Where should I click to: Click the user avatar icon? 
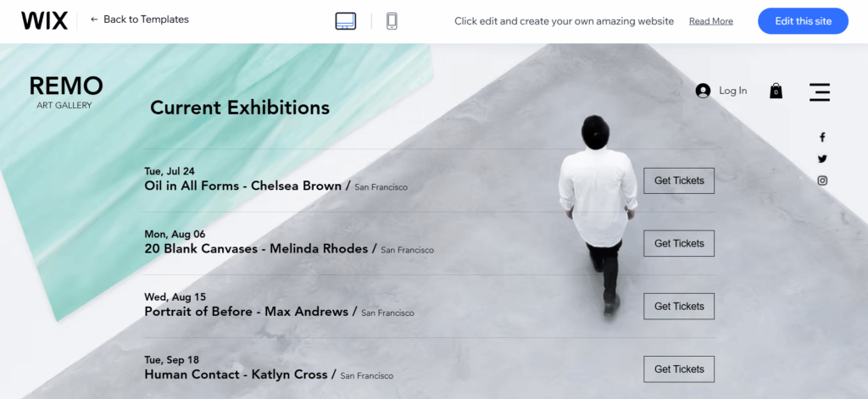[x=703, y=91]
